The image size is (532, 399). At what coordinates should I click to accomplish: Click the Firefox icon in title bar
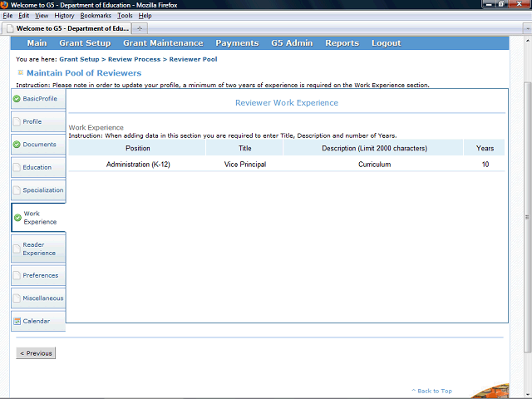point(4,5)
